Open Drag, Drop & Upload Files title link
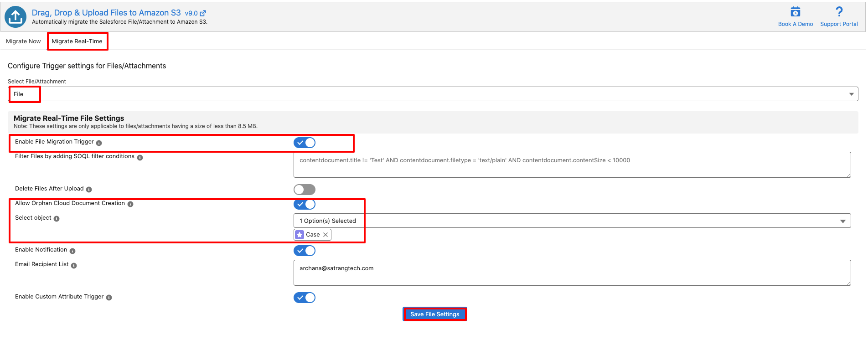868x350 pixels. (x=106, y=13)
